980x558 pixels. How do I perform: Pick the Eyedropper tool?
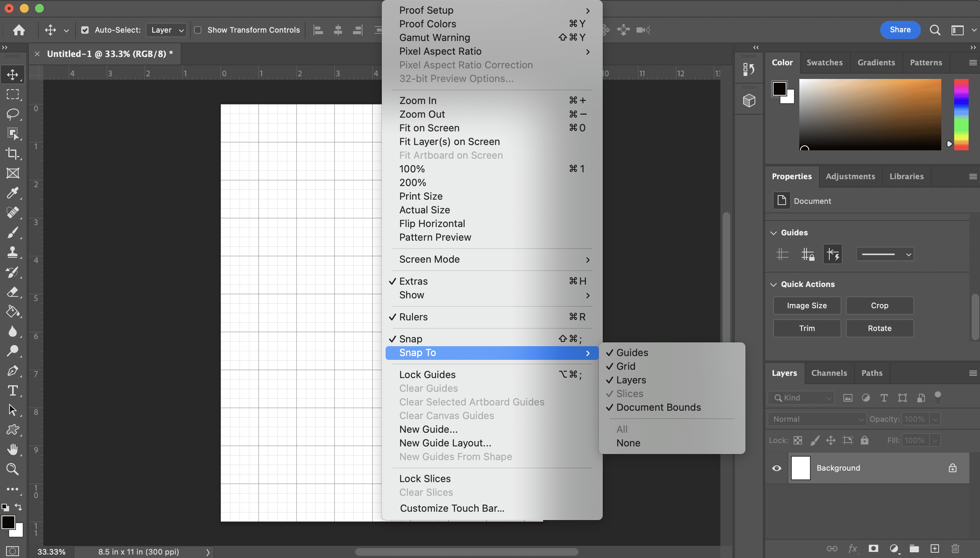(13, 193)
